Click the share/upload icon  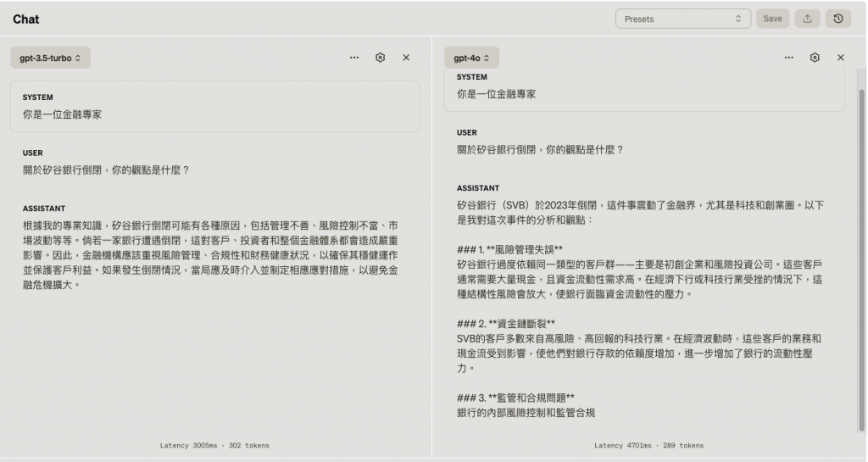coord(807,19)
